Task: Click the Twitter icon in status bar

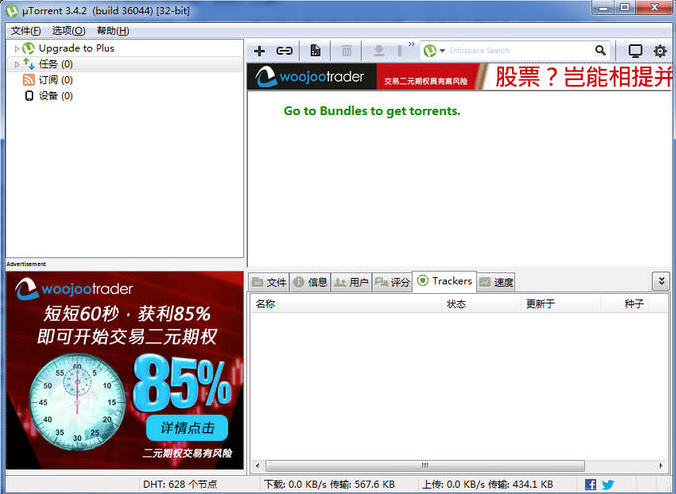Action: [x=608, y=485]
